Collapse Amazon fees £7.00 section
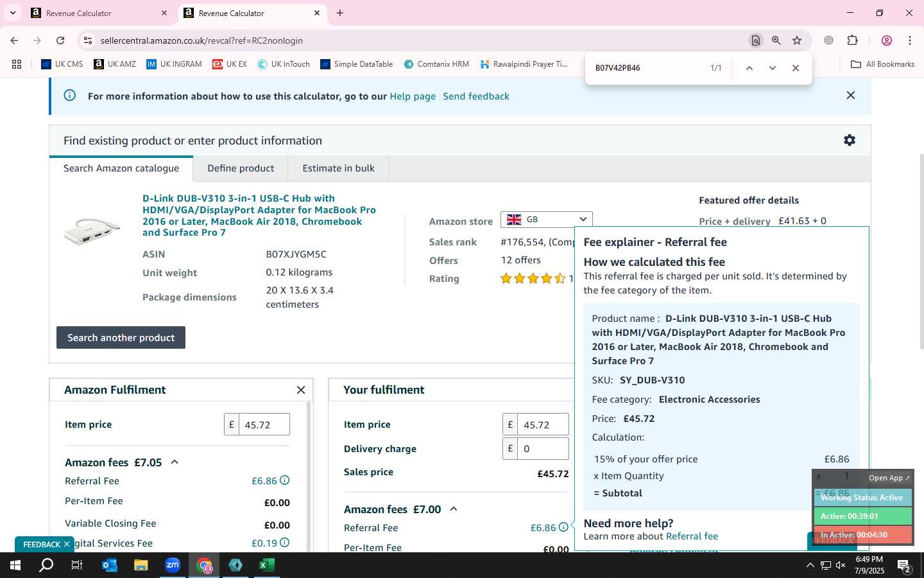Image resolution: width=924 pixels, height=578 pixels. [454, 509]
